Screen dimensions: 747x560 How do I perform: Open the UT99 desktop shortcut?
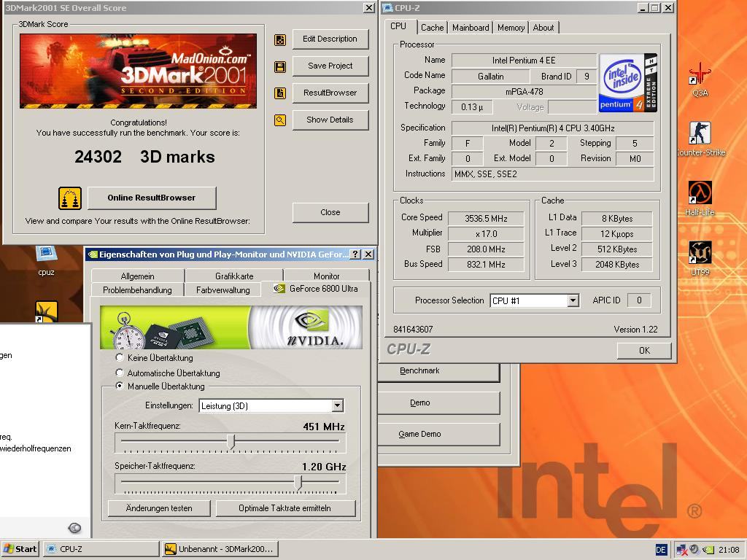(x=700, y=259)
